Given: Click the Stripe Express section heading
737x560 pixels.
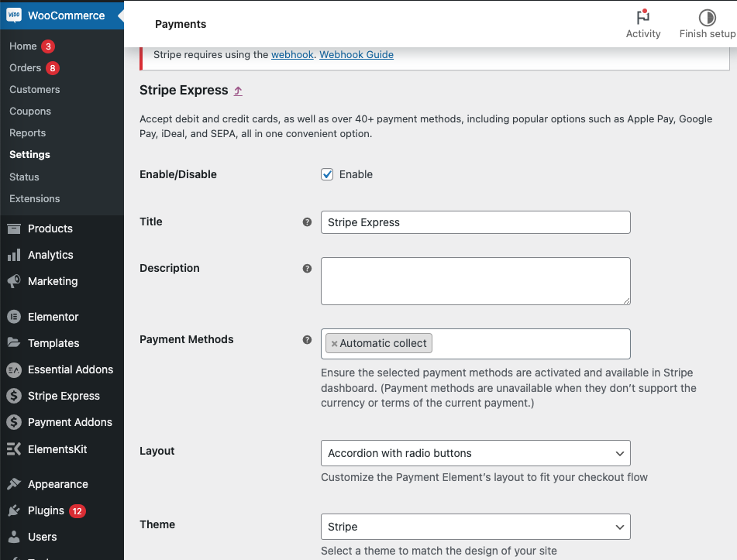Looking at the screenshot, I should click(x=184, y=90).
